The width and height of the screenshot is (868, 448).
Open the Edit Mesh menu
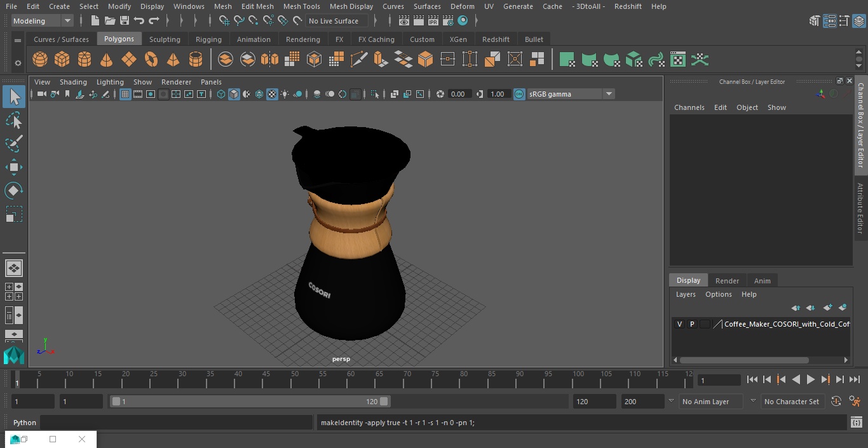tap(257, 6)
